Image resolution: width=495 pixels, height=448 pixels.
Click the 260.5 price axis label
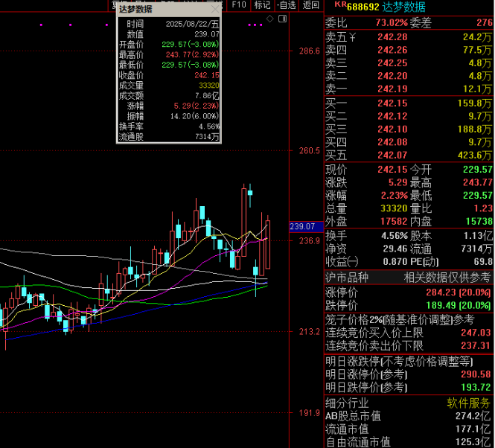click(x=310, y=151)
